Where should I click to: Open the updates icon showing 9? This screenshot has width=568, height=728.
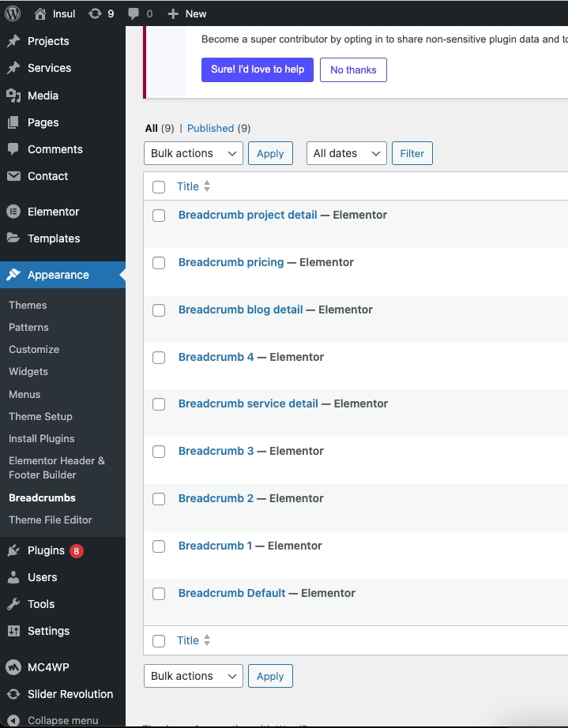pyautogui.click(x=96, y=13)
